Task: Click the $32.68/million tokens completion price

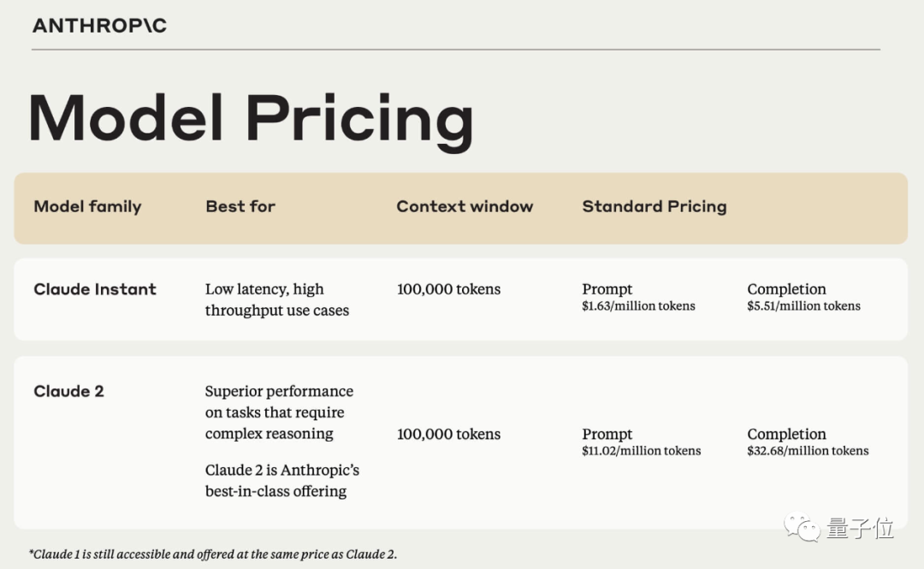Action: [x=808, y=451]
